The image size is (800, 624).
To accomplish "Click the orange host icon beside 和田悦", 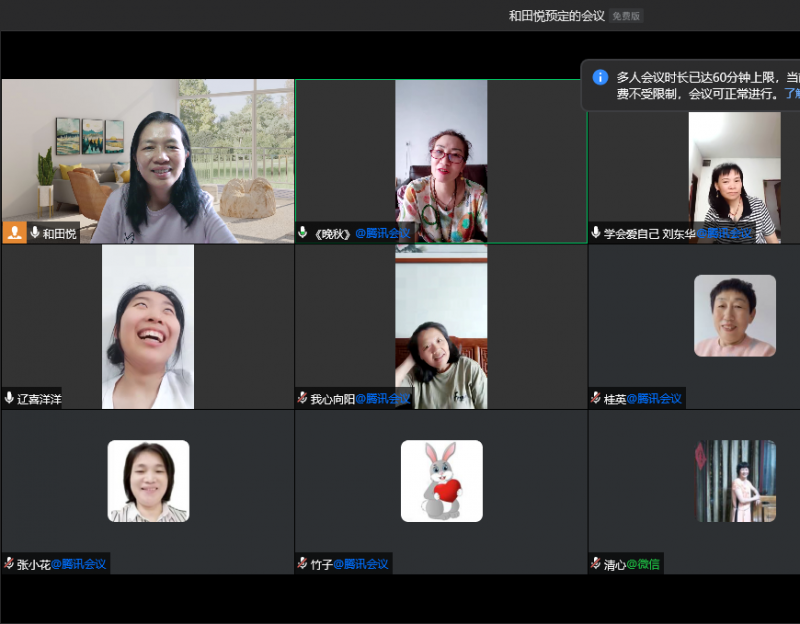I will pyautogui.click(x=15, y=232).
